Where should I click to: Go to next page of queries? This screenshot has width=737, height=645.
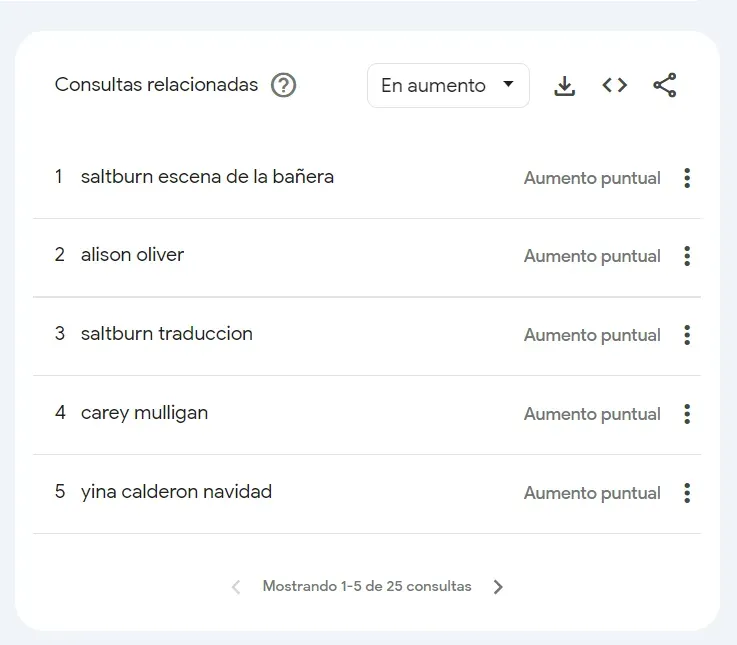[498, 587]
